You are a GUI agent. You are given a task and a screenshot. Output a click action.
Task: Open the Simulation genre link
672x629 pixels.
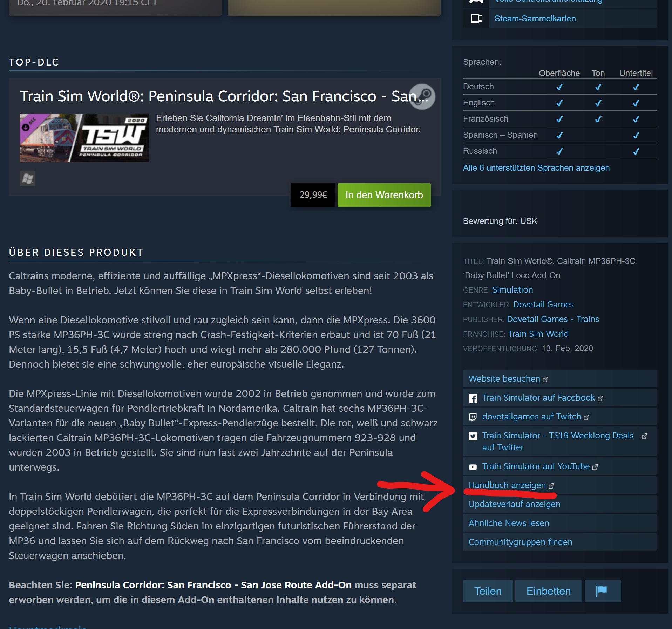click(513, 289)
